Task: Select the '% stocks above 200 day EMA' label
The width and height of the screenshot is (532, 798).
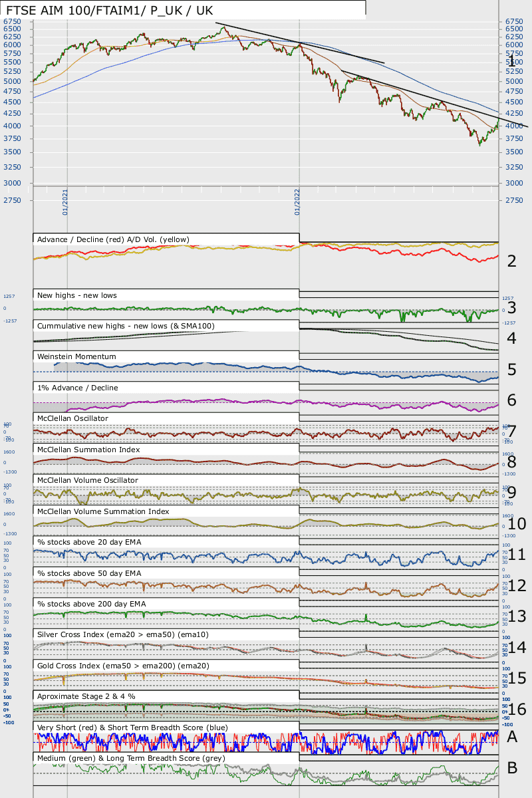Action: (x=91, y=604)
